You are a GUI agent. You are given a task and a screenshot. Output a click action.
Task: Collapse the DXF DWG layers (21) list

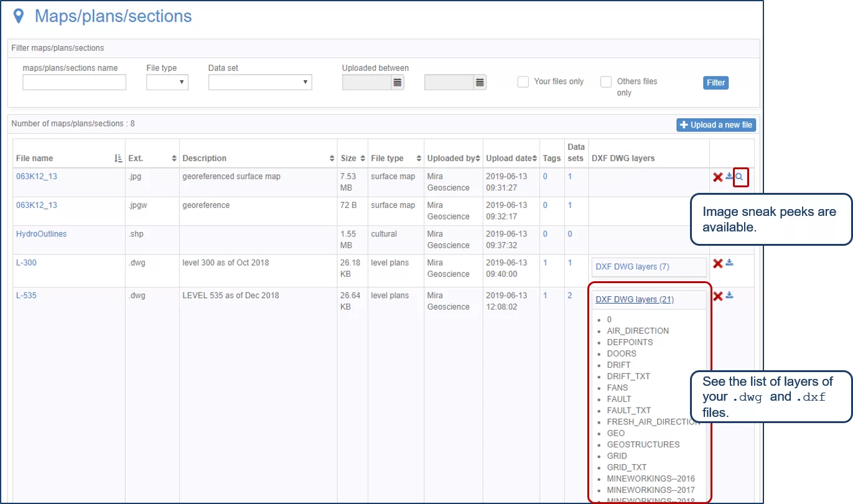point(635,299)
